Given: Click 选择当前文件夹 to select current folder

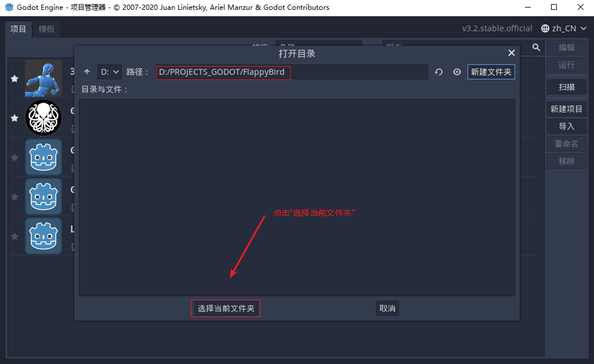Looking at the screenshot, I should [226, 308].
